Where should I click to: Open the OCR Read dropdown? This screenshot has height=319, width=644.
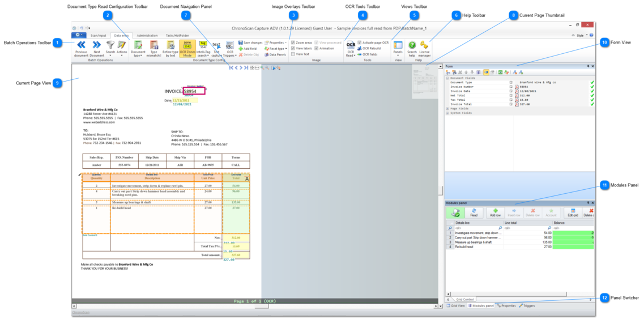[x=351, y=49]
